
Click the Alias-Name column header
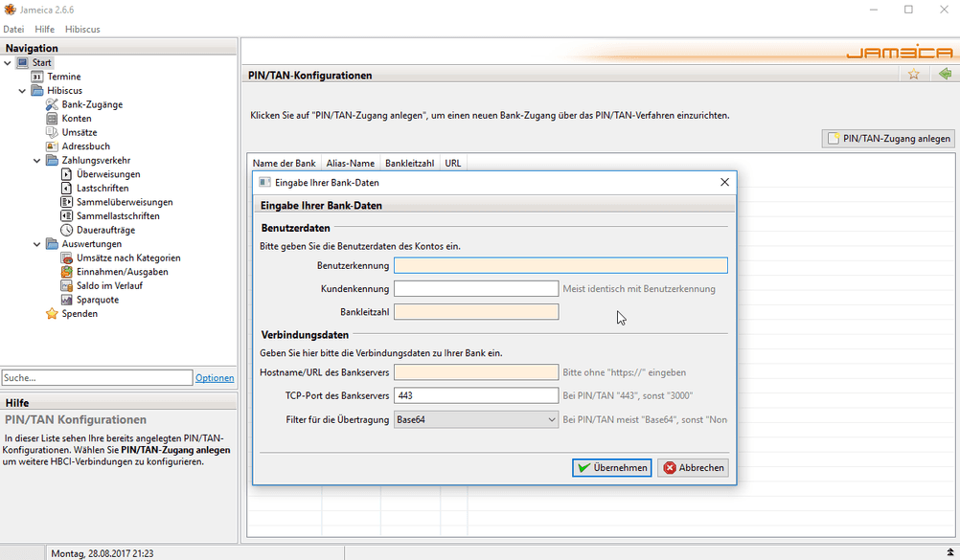point(351,164)
